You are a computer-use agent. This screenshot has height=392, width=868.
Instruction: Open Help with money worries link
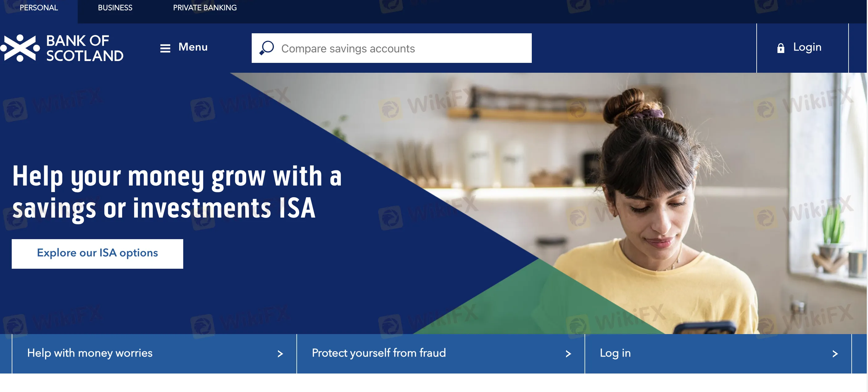click(154, 353)
